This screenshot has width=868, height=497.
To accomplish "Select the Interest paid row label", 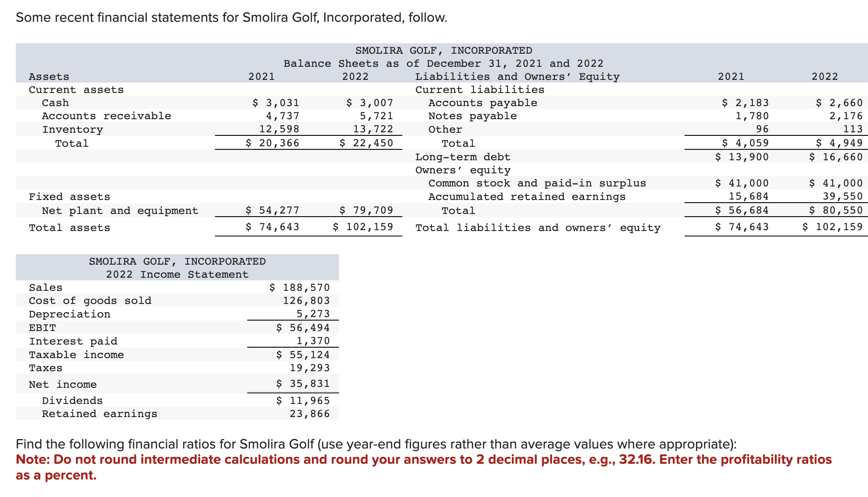I will point(73,341).
